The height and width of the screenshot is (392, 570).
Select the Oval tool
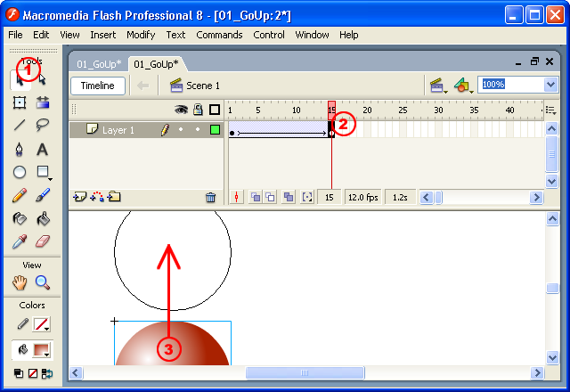pos(19,172)
